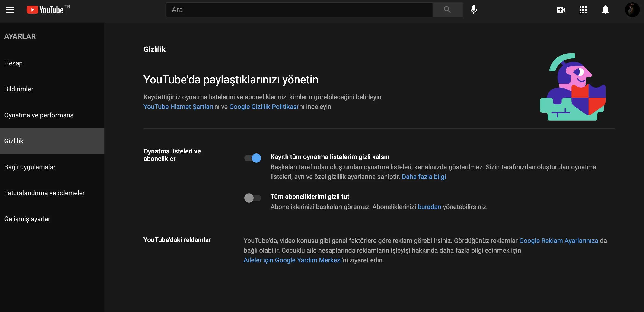Start voice search with microphone icon
The width and height of the screenshot is (644, 312).
pyautogui.click(x=474, y=10)
